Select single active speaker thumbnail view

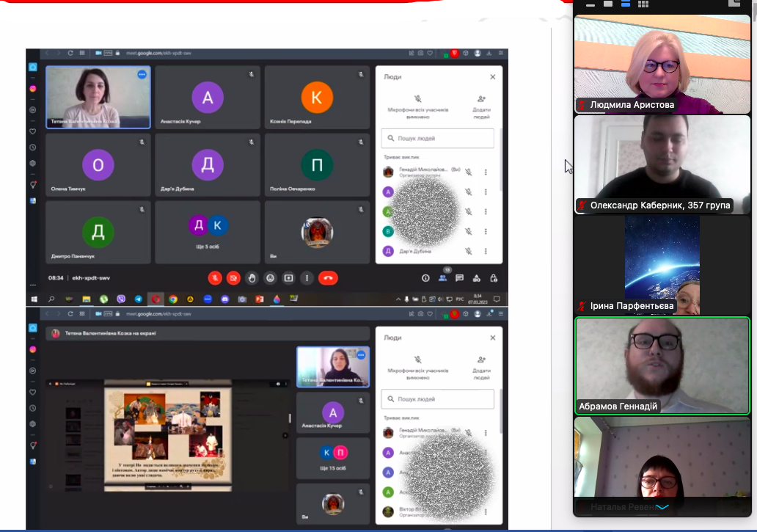pyautogui.click(x=607, y=4)
